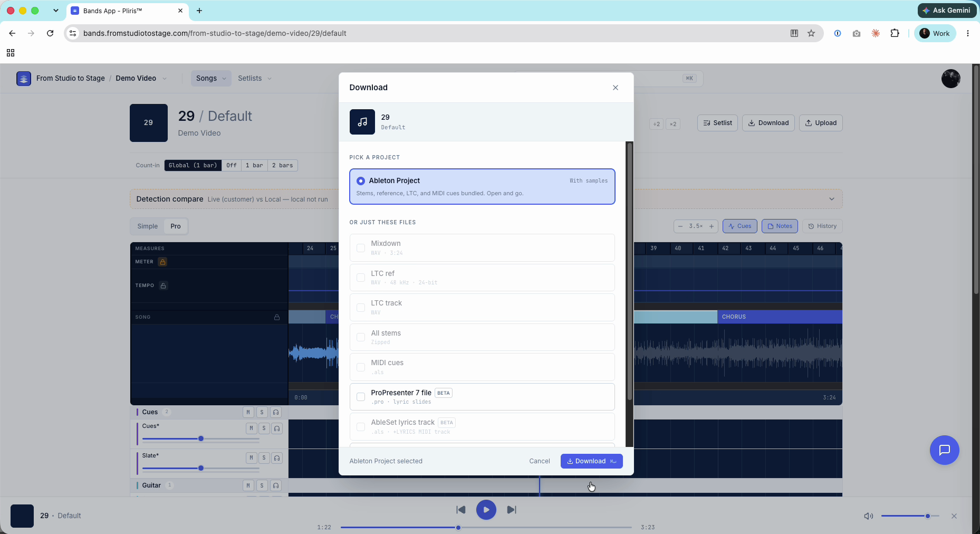980x534 pixels.
Task: Click headphones icon on Cues* track
Action: click(277, 428)
